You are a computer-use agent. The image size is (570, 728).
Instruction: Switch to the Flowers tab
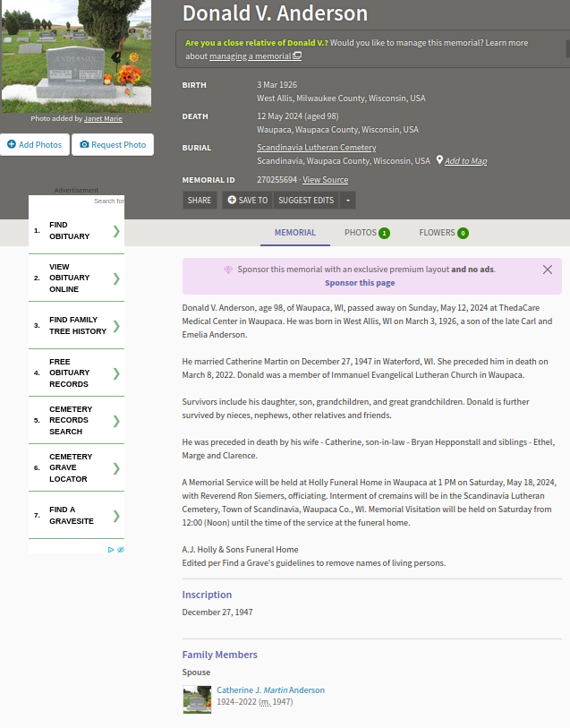pyautogui.click(x=443, y=233)
